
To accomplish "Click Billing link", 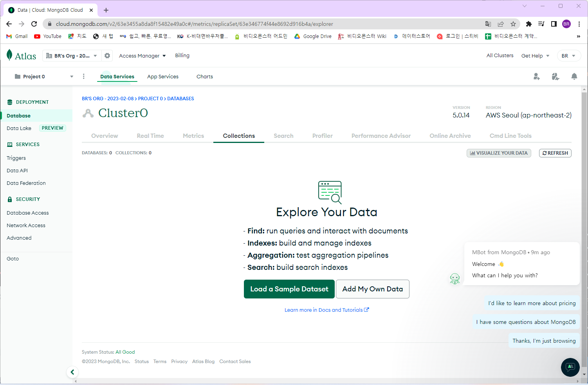I will coord(182,56).
